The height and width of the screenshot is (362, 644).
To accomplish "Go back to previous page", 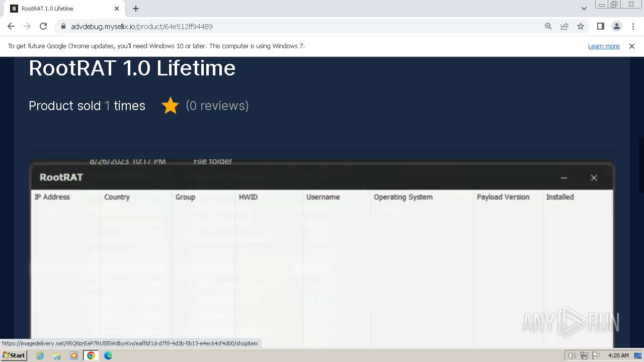I will tap(11, 26).
